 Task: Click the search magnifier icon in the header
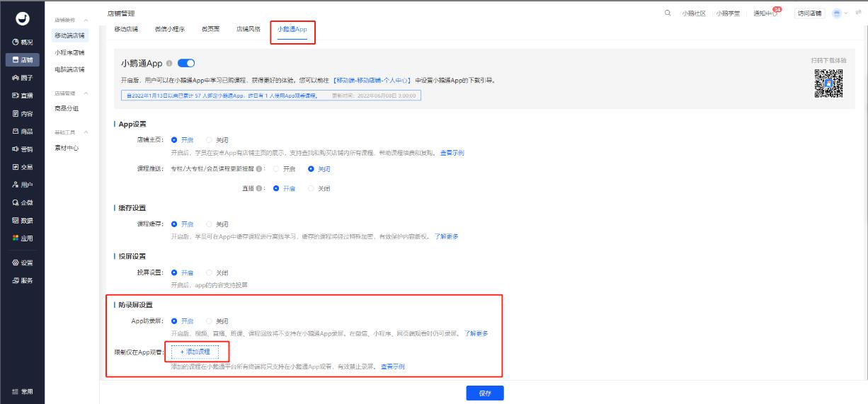click(669, 13)
